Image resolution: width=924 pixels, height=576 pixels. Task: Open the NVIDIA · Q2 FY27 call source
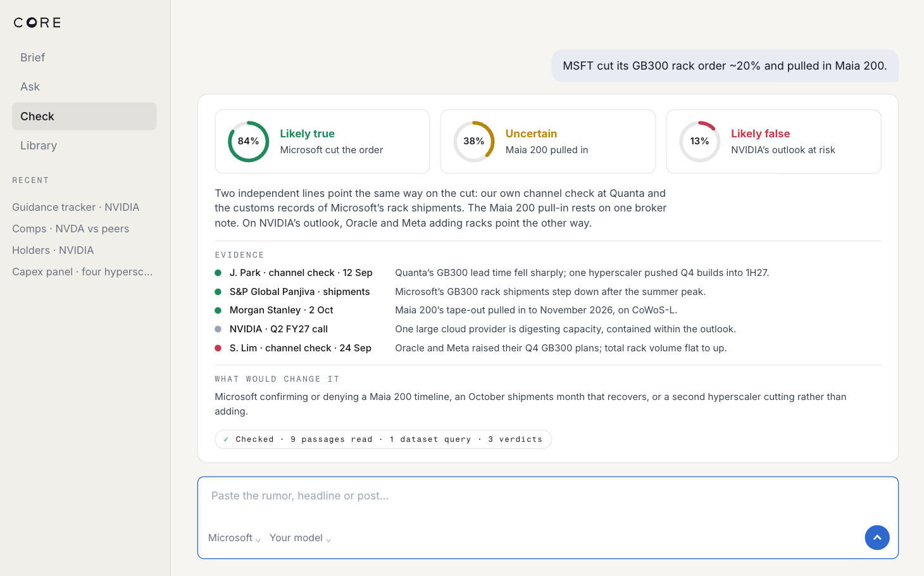click(278, 329)
